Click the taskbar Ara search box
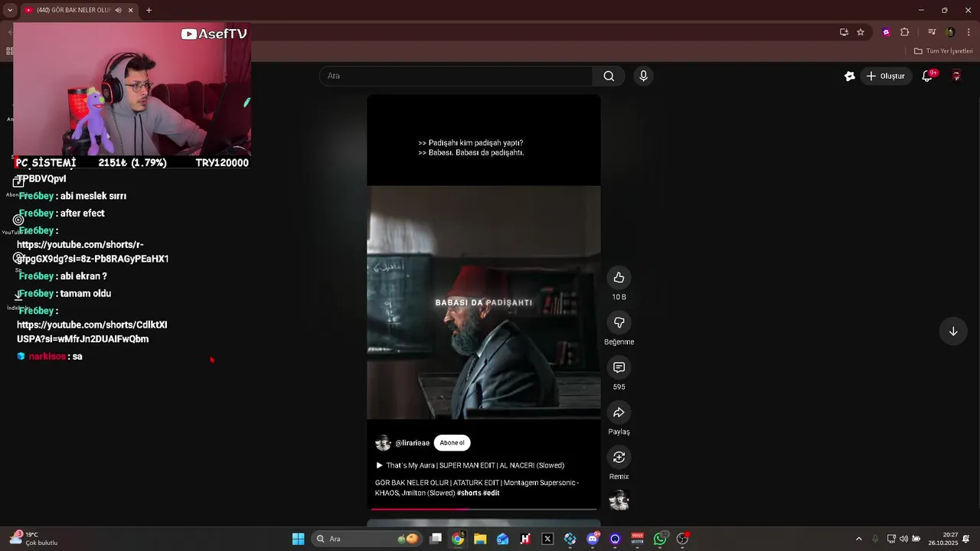Image resolution: width=980 pixels, height=551 pixels. click(x=367, y=539)
